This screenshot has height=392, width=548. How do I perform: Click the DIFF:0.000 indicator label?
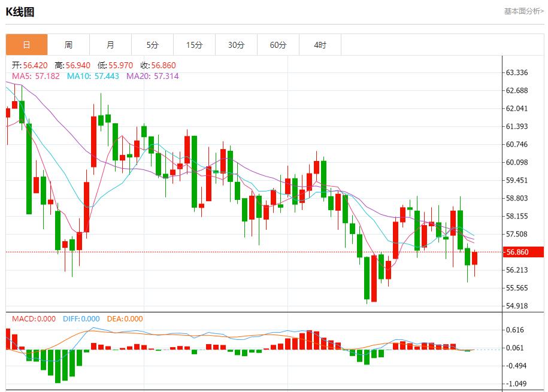[x=81, y=319]
